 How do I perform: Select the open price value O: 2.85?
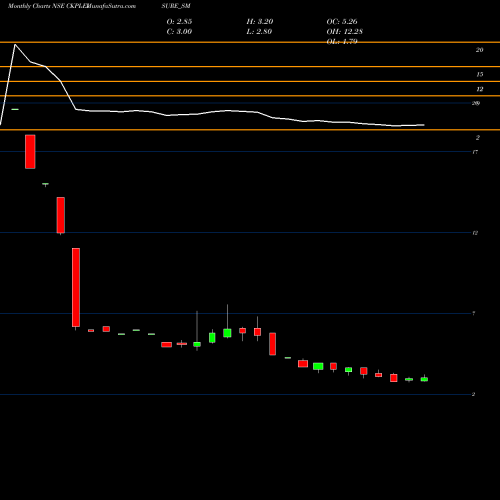pos(179,22)
